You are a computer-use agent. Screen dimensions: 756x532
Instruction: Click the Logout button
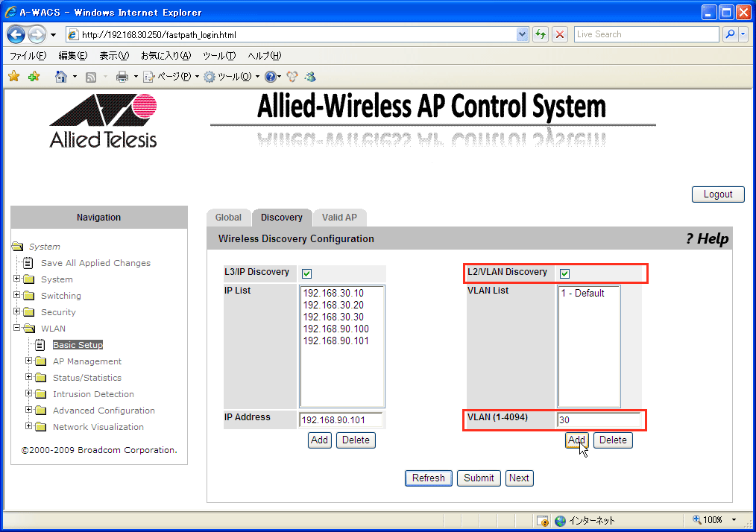[x=718, y=194]
